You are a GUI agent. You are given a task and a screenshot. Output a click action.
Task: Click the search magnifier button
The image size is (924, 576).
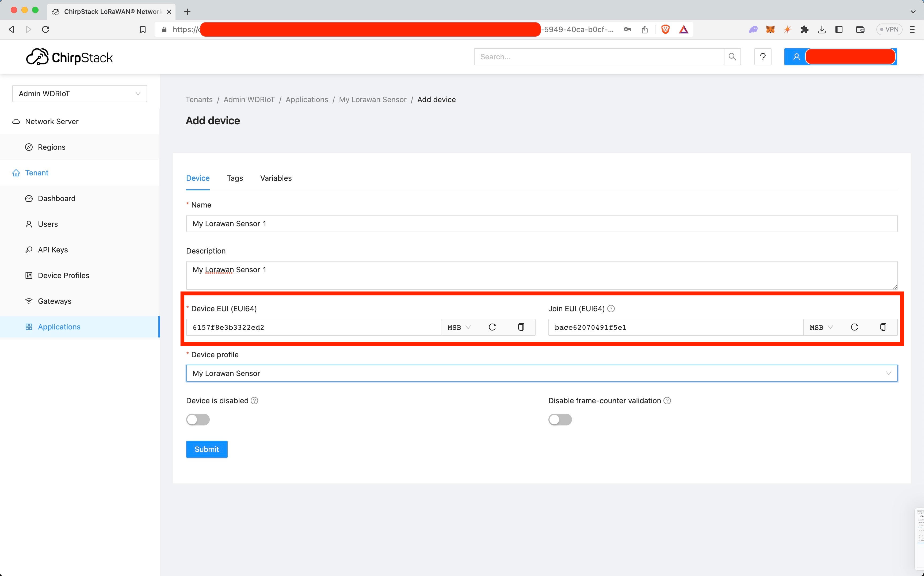pos(732,57)
